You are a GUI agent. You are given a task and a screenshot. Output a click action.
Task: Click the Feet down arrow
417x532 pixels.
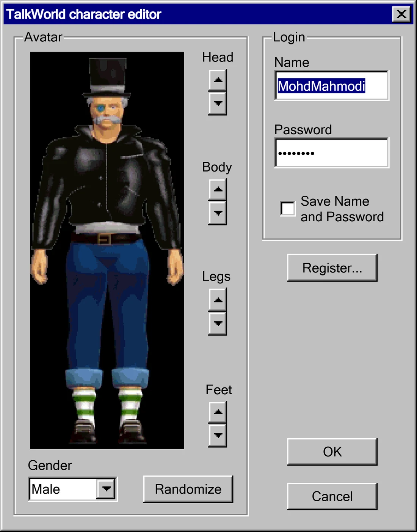tap(218, 435)
